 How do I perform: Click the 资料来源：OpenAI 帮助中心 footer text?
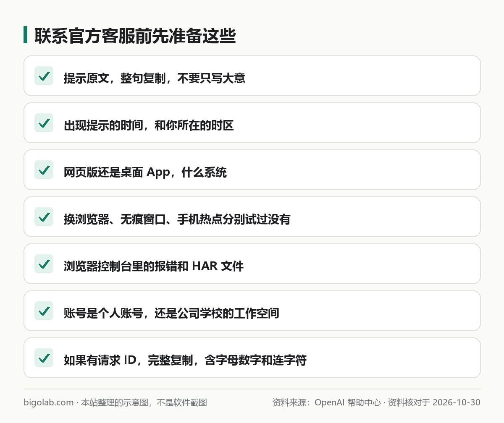click(326, 402)
